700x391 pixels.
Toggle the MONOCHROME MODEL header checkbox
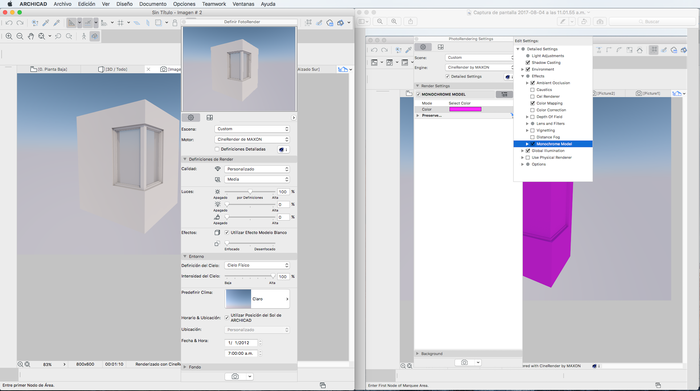[418, 94]
